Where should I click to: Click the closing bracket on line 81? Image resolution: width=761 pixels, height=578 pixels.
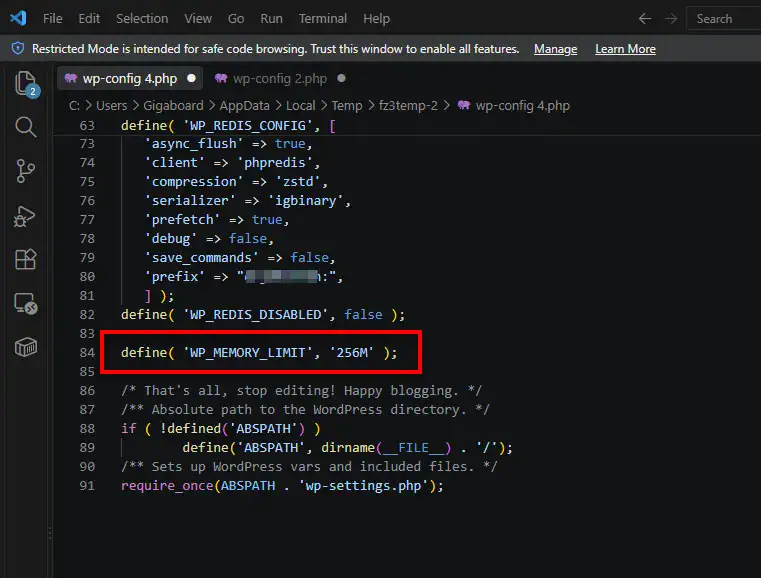click(148, 296)
